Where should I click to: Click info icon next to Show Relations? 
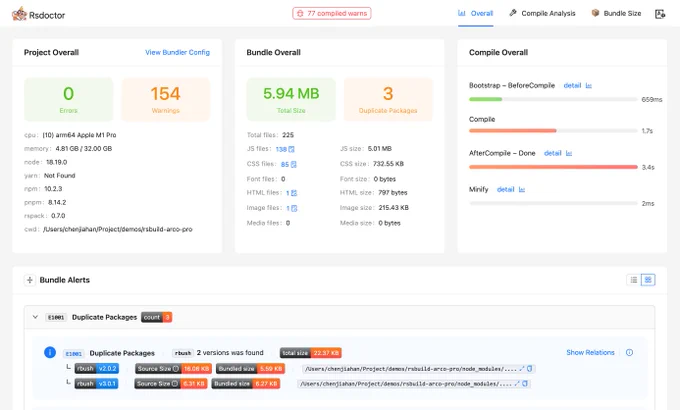(x=629, y=353)
